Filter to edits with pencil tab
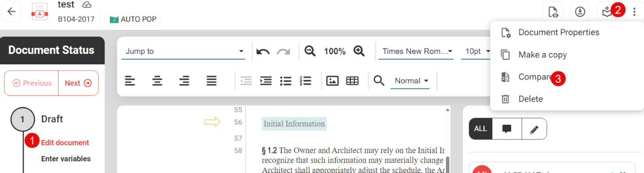Image resolution: width=644 pixels, height=173 pixels. pos(534,129)
